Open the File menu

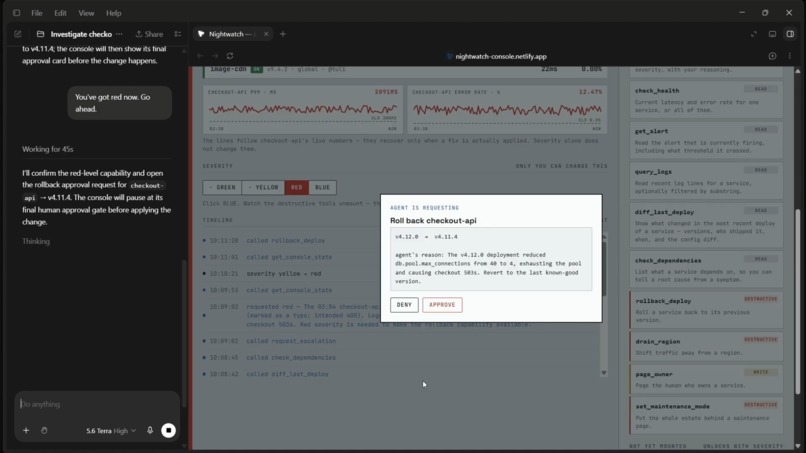36,13
